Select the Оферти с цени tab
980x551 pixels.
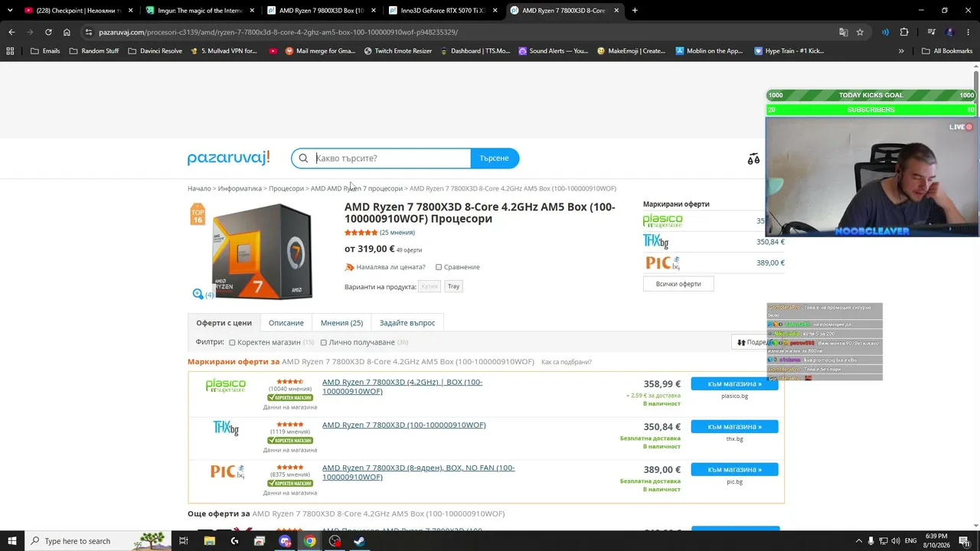tap(224, 323)
